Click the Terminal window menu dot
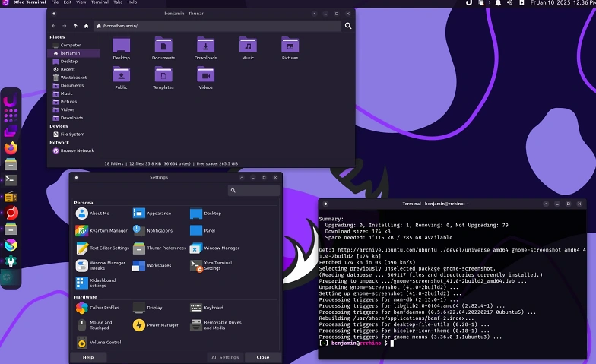The width and height of the screenshot is (596, 364). point(325,204)
